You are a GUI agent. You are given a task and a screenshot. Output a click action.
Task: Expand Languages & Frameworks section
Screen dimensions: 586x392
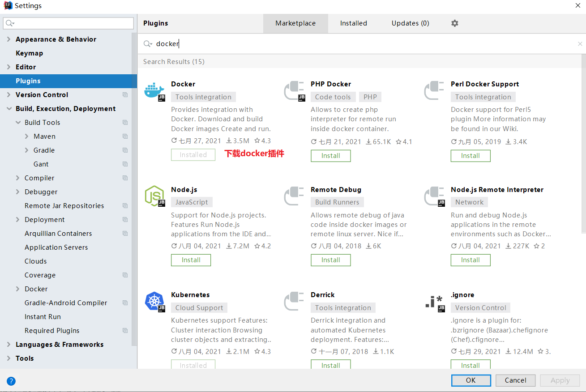pos(9,345)
